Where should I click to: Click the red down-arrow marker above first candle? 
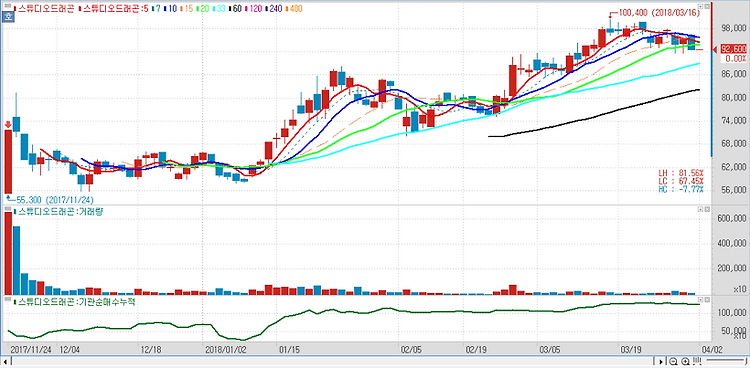tap(8, 125)
